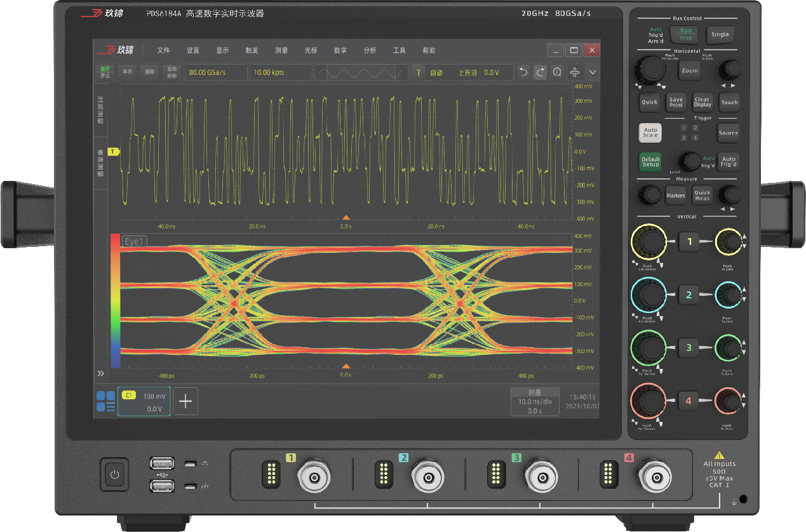Click the eye diagram color gradient bar
Image resolution: width=806 pixels, height=532 pixels.
click(x=115, y=302)
